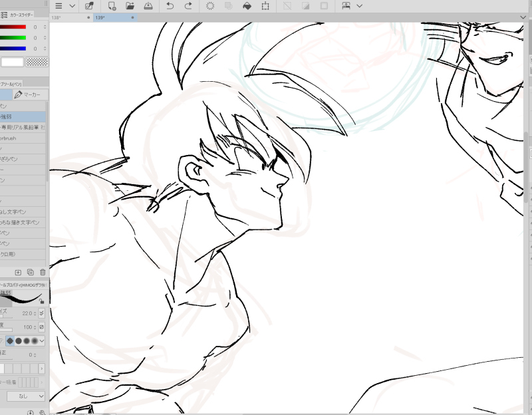Toggle the tool property lock icon
Image resolution: width=532 pixels, height=415 pixels.
pos(42,301)
